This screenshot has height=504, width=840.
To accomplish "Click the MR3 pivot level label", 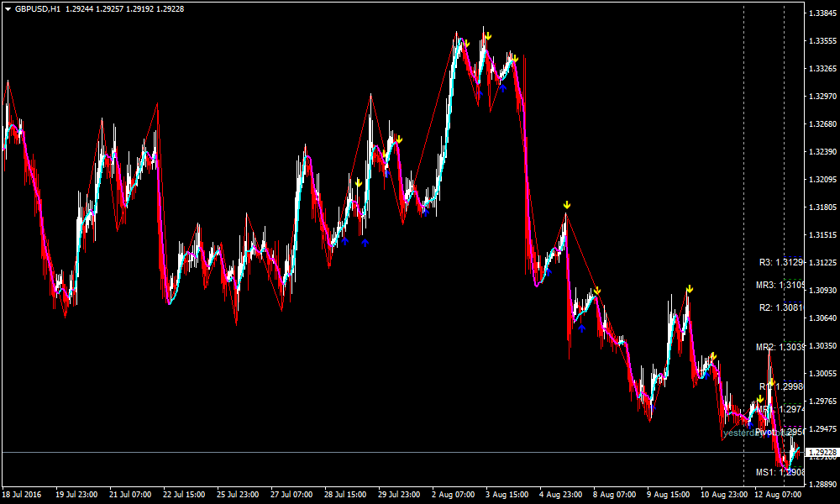I will (x=779, y=286).
